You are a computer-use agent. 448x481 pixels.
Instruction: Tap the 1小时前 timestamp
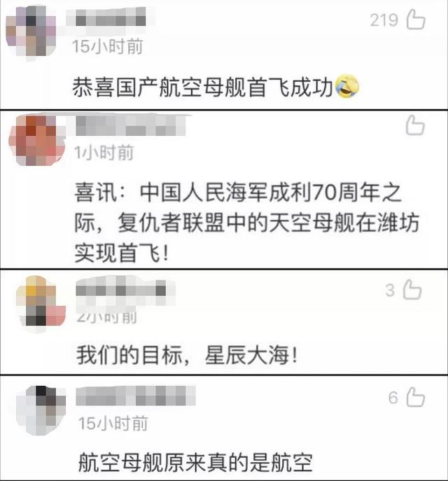104,153
